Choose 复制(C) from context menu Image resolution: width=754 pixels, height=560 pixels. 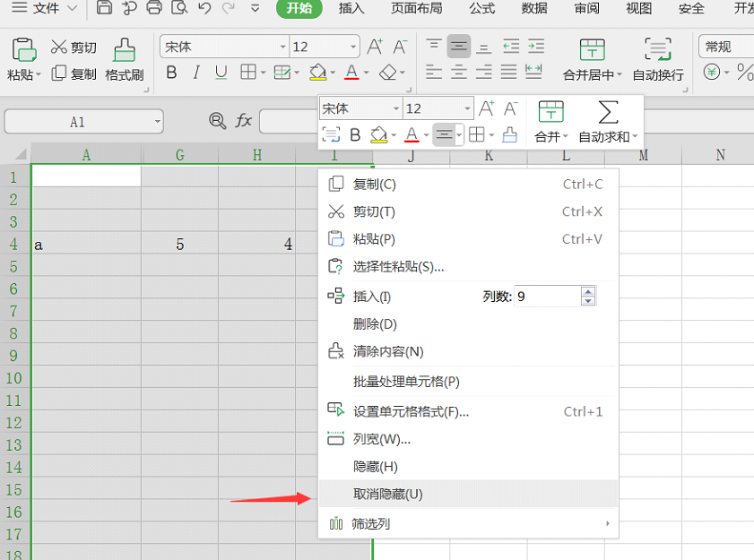coord(468,184)
